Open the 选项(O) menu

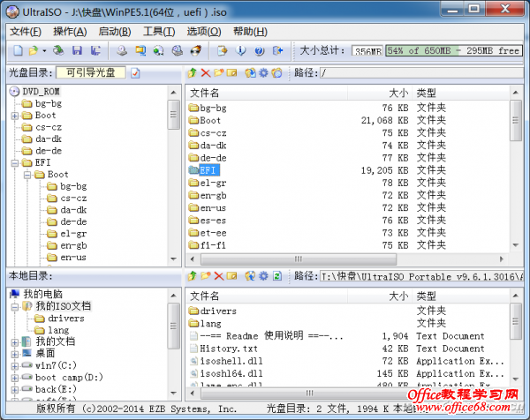tap(204, 32)
